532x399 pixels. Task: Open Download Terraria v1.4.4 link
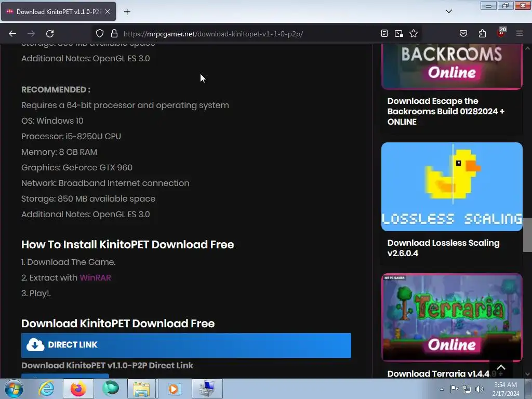pyautogui.click(x=438, y=374)
